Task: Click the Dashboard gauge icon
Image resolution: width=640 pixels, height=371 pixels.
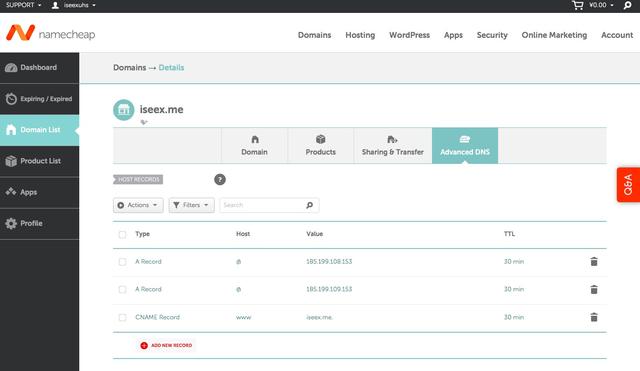Action: point(11,68)
